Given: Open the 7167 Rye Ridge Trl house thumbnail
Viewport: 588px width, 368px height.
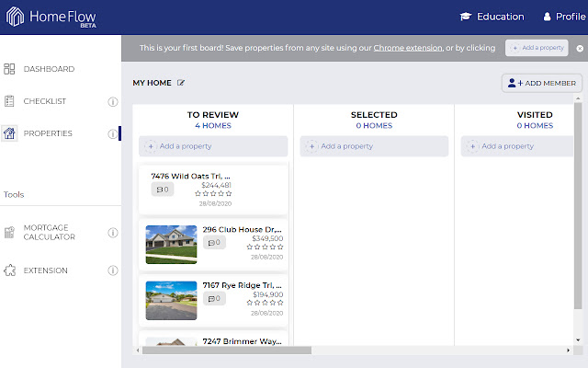Looking at the screenshot, I should pos(171,299).
